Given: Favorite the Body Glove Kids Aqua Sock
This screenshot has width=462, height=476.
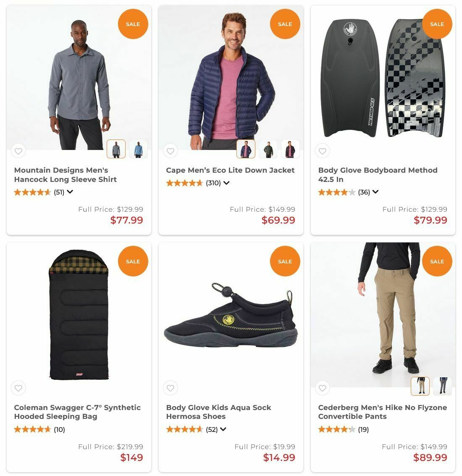Looking at the screenshot, I should 170,388.
